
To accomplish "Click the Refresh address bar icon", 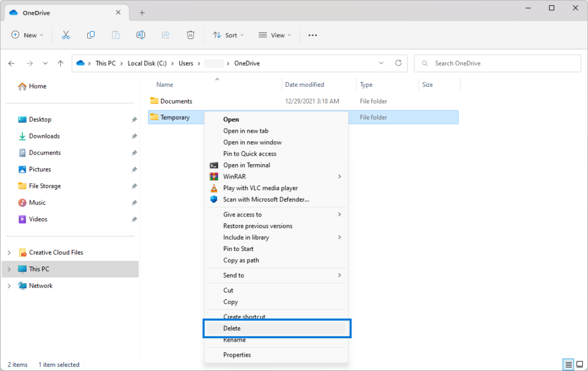I will pyautogui.click(x=399, y=63).
